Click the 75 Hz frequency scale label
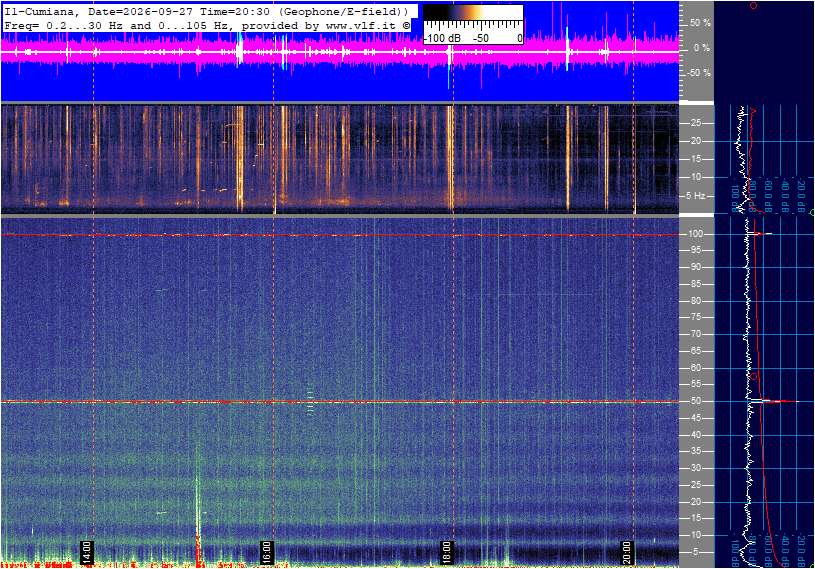Image resolution: width=815 pixels, height=569 pixels. (695, 317)
